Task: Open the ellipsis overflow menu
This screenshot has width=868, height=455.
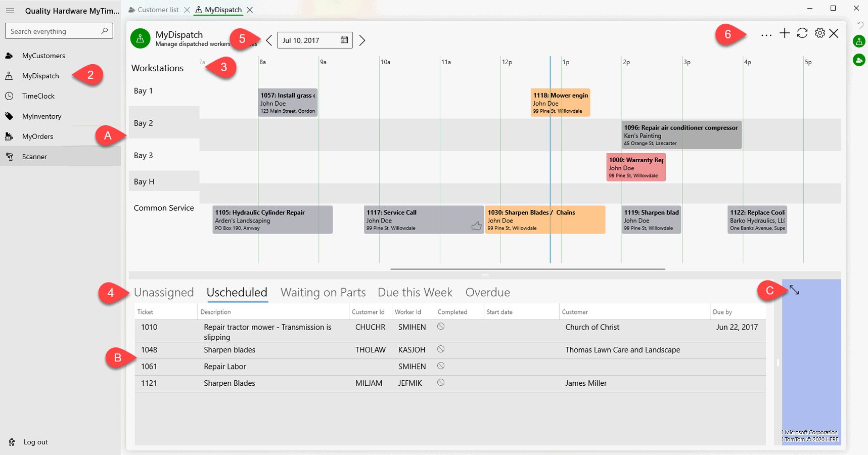Action: tap(766, 34)
